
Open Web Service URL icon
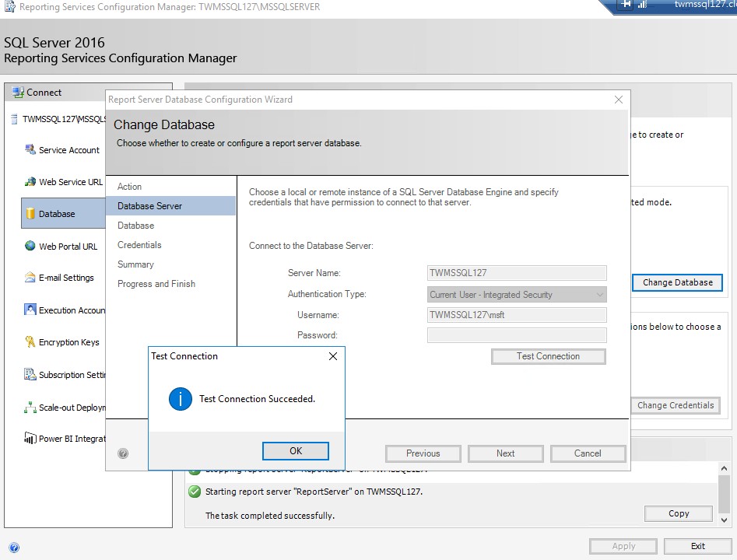30,182
